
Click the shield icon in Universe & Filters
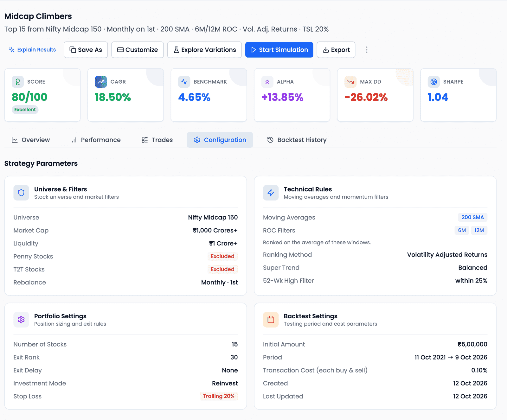pyautogui.click(x=21, y=193)
